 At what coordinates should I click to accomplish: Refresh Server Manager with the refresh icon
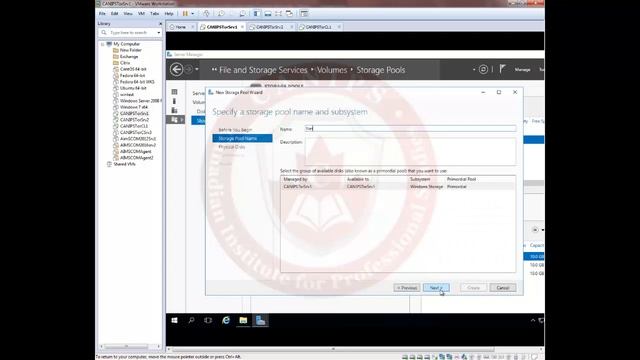point(483,69)
